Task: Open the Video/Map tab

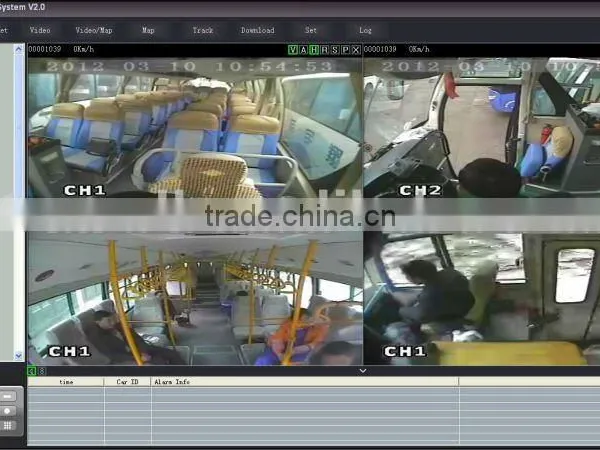Action: 94,30
